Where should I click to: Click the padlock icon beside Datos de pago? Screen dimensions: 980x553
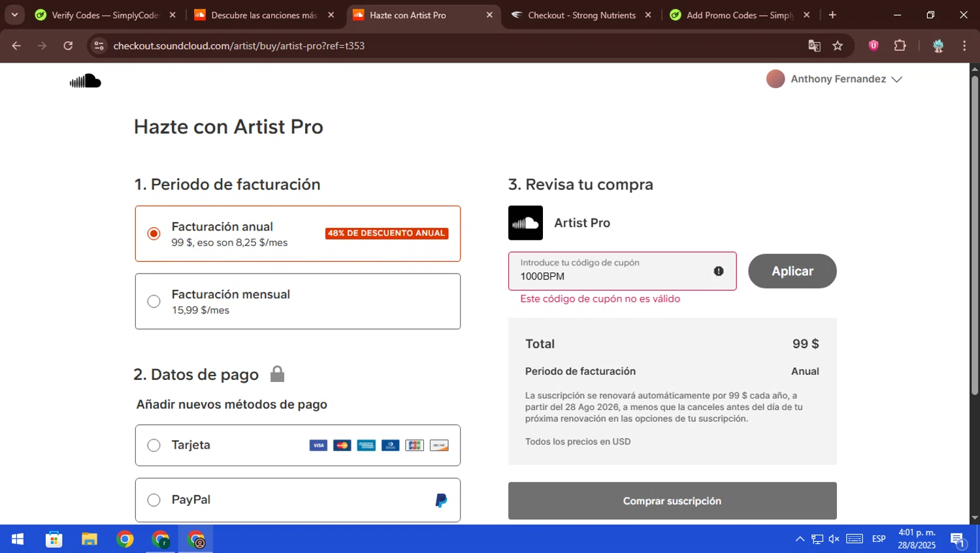(x=277, y=373)
